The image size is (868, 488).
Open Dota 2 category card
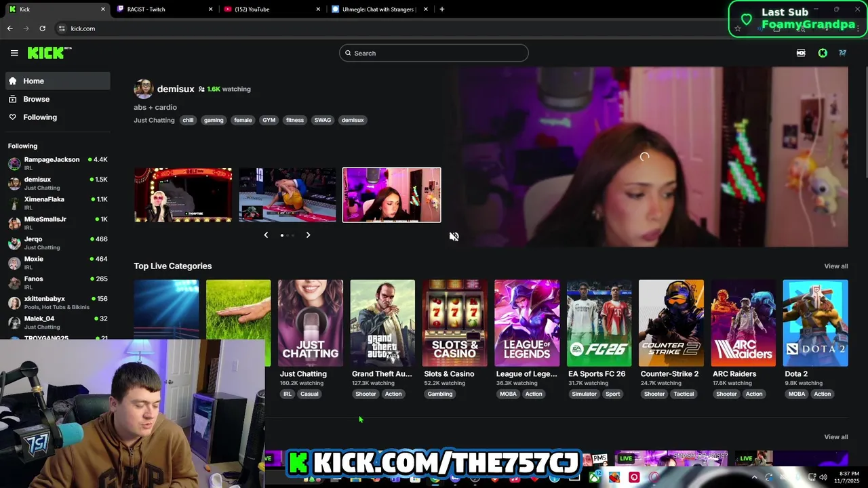pos(816,323)
